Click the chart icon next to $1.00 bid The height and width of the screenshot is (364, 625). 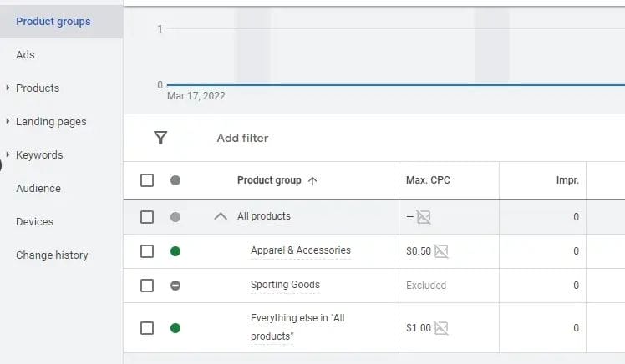pos(441,328)
